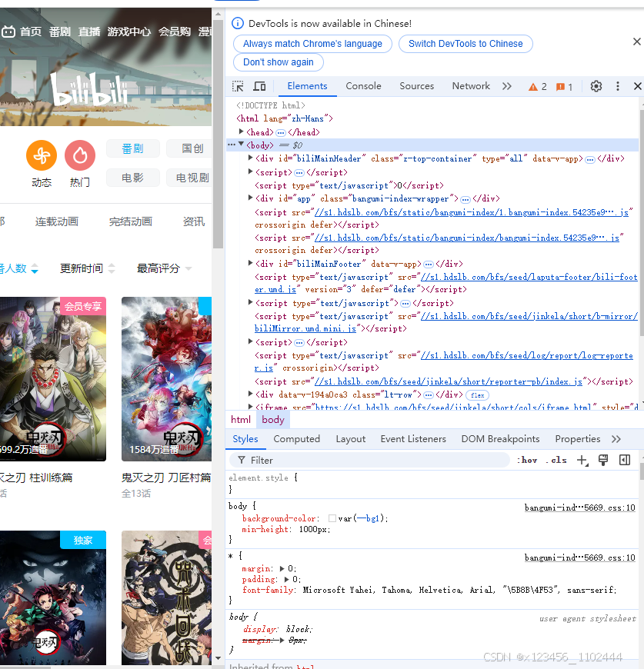Collapse the body element node

(x=241, y=145)
